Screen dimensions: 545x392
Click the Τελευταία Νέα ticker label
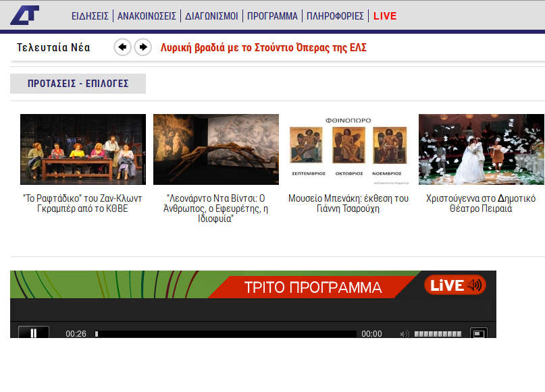click(x=53, y=47)
